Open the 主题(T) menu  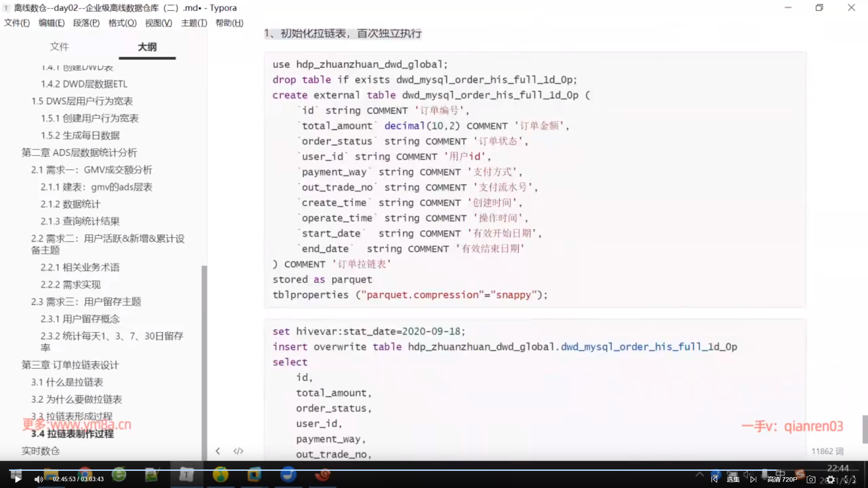(x=194, y=23)
